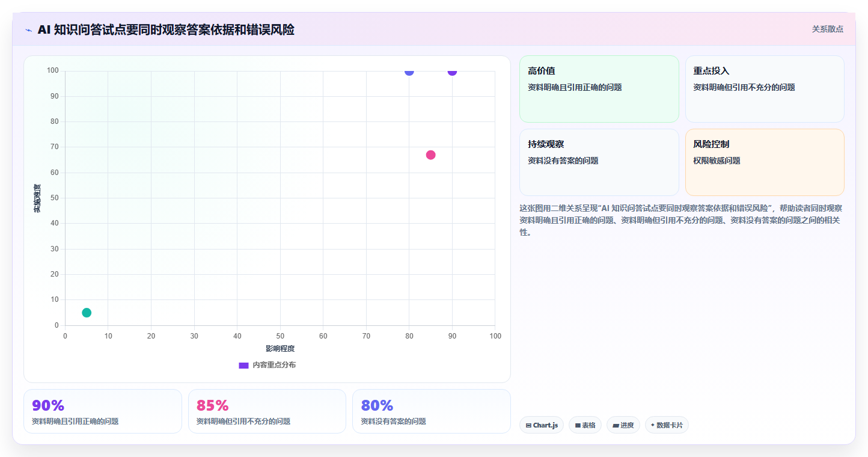
Task: Click the 85% stat card
Action: point(267,411)
